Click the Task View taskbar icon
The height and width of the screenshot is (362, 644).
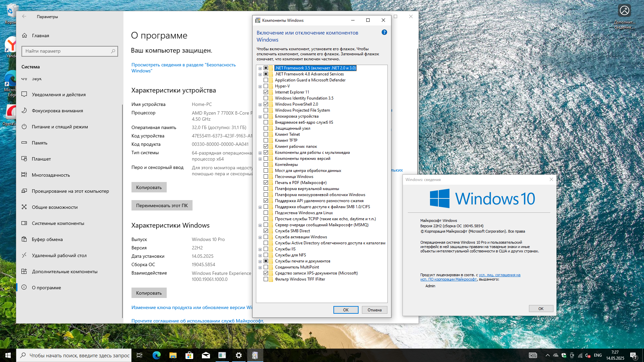[x=140, y=355]
